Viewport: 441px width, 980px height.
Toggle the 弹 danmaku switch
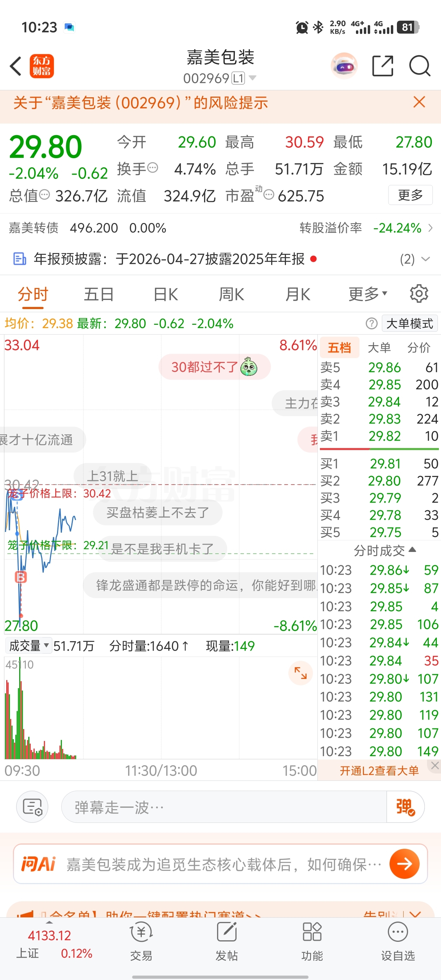[405, 807]
